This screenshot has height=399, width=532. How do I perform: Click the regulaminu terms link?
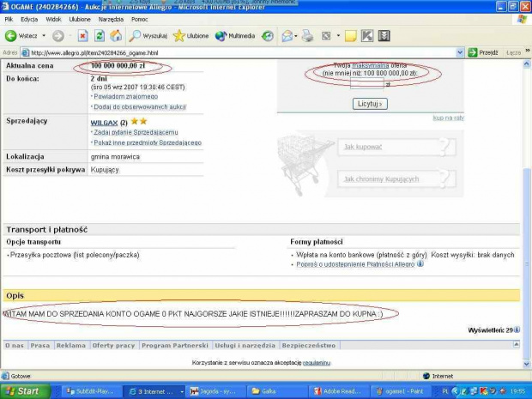[317, 363]
